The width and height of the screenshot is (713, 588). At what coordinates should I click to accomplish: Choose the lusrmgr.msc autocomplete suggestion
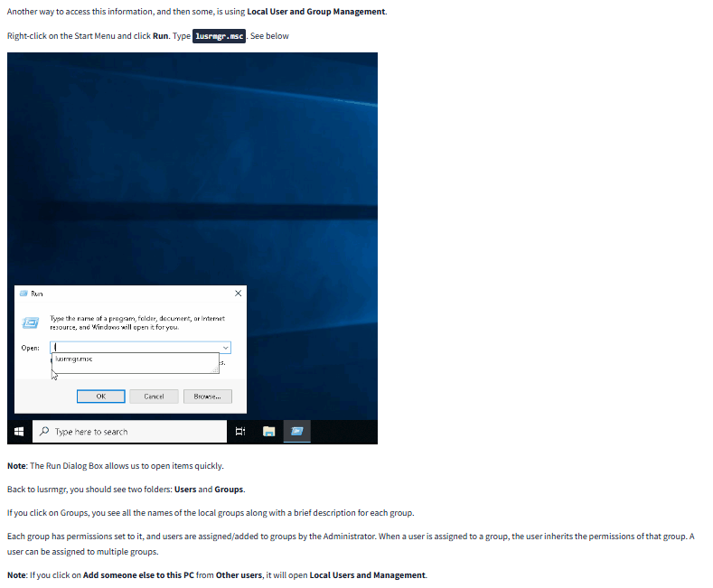tap(74, 359)
